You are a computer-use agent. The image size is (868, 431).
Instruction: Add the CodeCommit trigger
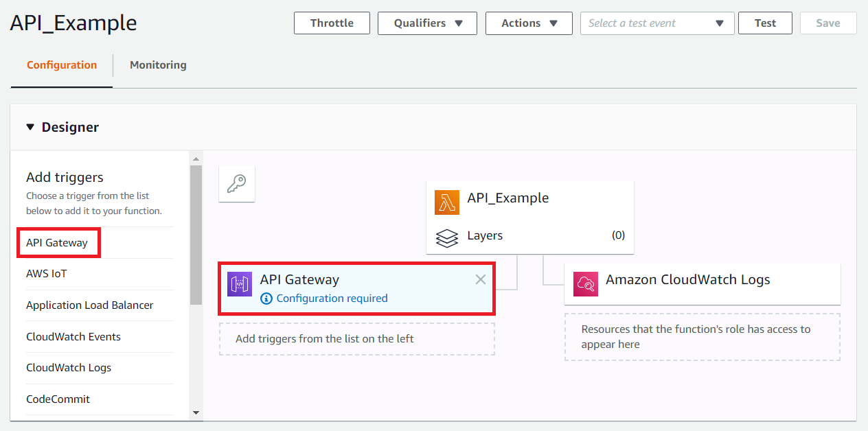click(x=58, y=399)
